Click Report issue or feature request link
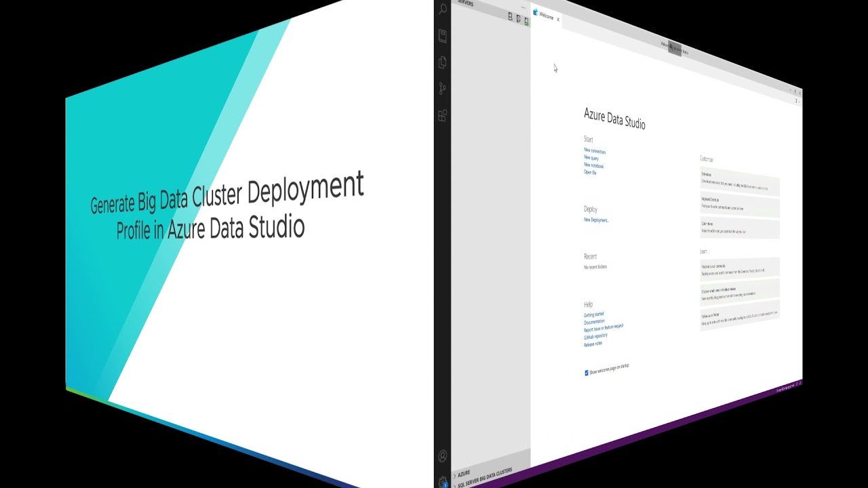 (x=604, y=328)
